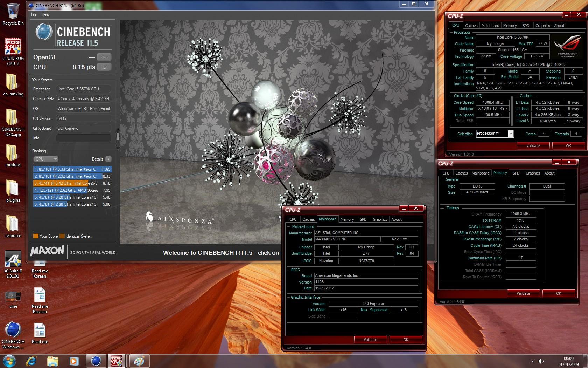
Task: Open the modules folder on the desktop
Action: click(13, 155)
